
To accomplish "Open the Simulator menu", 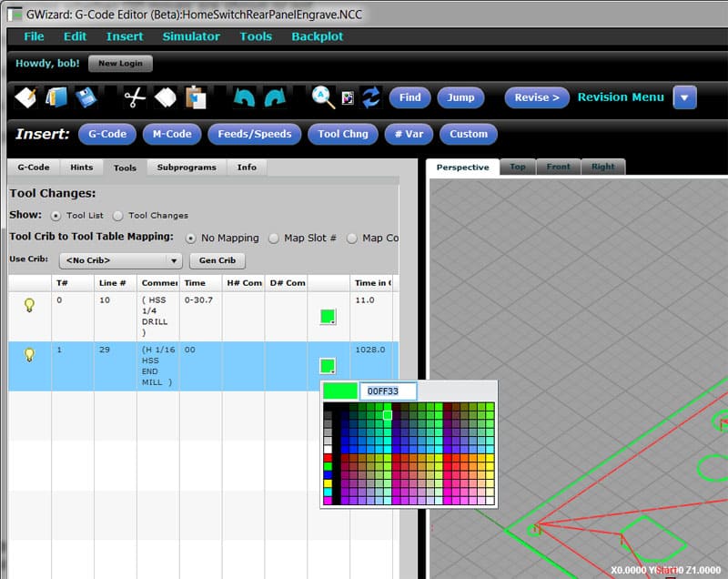I will click(x=191, y=36).
